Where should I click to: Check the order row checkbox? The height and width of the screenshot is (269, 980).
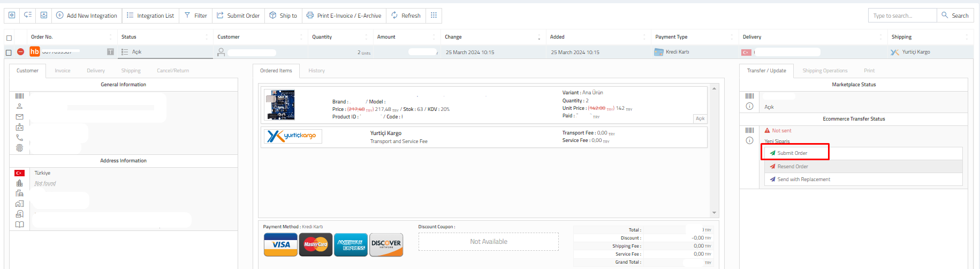9,53
